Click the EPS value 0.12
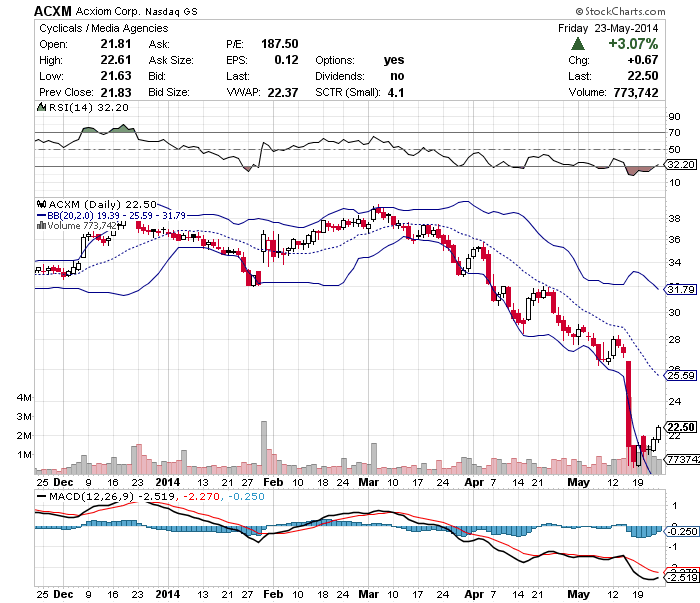This screenshot has width=700, height=603. click(x=286, y=60)
